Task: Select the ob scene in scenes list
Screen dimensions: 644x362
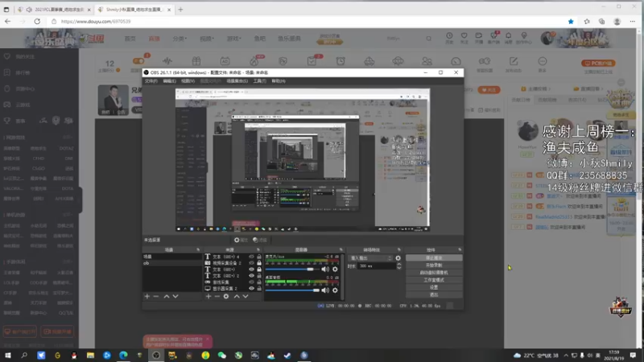Action: point(172,263)
